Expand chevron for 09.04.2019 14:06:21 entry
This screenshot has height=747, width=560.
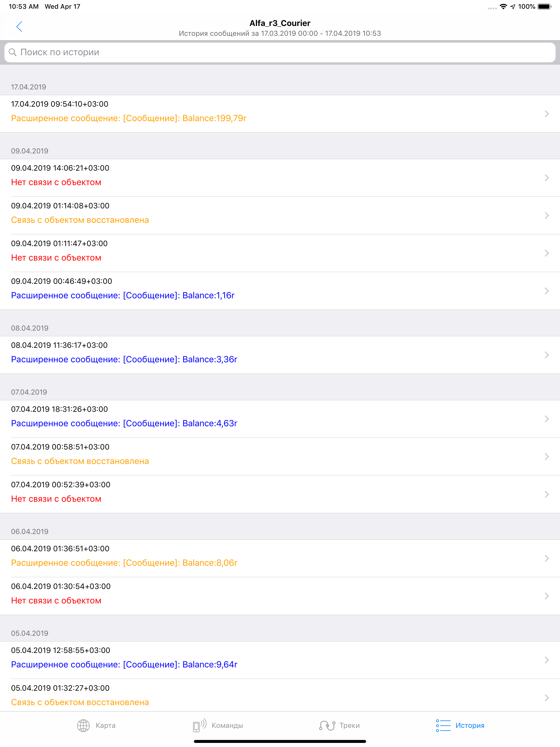547,178
